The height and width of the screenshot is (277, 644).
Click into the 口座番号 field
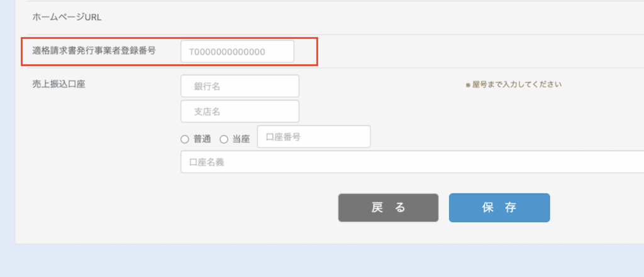314,137
